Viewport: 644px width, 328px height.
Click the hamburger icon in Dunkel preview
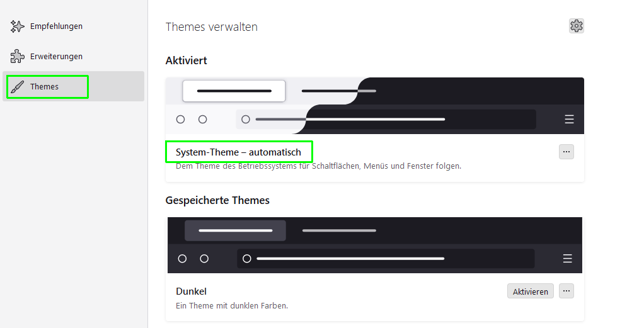[x=567, y=259]
